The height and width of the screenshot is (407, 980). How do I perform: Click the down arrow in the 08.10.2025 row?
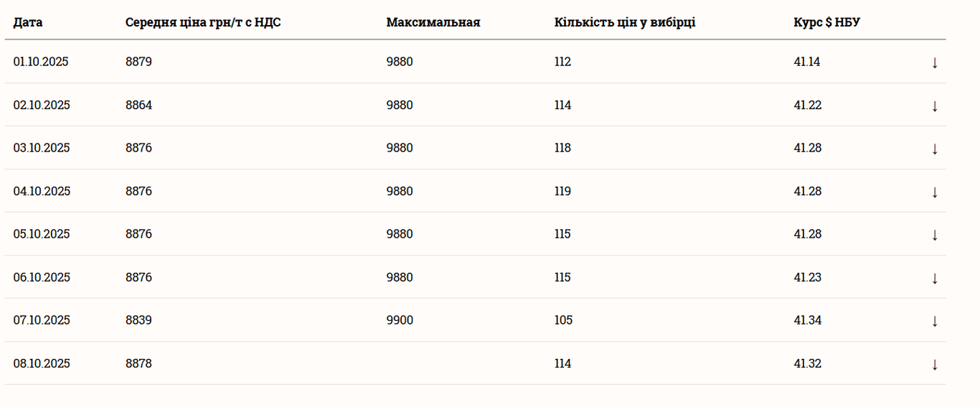click(x=934, y=364)
